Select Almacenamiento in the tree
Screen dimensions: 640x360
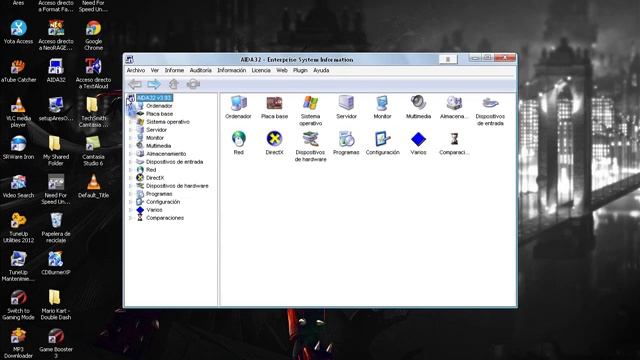tap(166, 154)
